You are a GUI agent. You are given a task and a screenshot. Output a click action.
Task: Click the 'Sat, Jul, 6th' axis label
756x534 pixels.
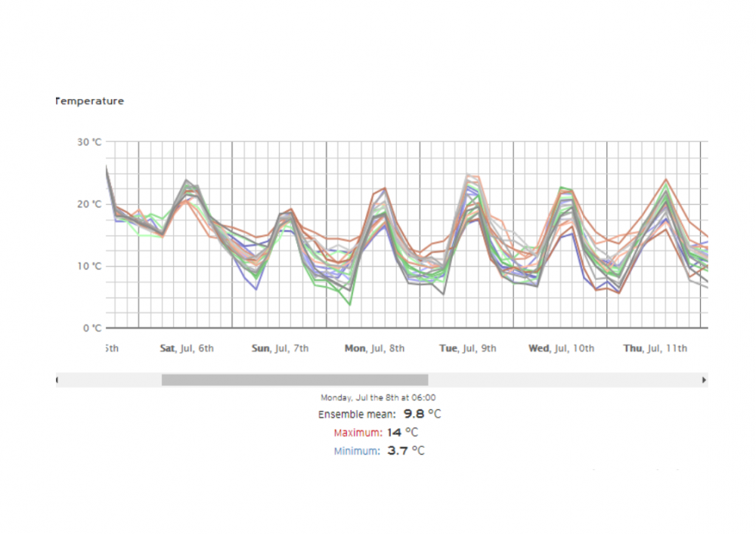[187, 348]
